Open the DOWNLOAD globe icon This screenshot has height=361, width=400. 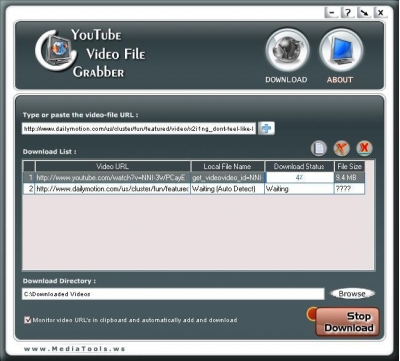pyautogui.click(x=287, y=51)
